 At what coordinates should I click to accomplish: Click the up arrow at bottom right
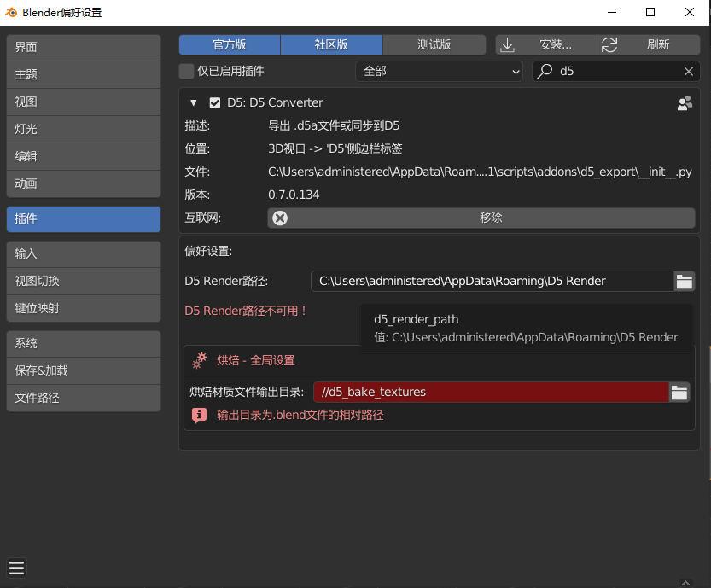pos(685,583)
